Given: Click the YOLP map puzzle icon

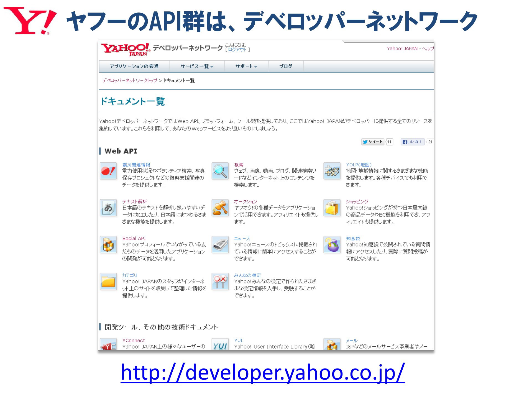Looking at the screenshot, I should coord(332,171).
